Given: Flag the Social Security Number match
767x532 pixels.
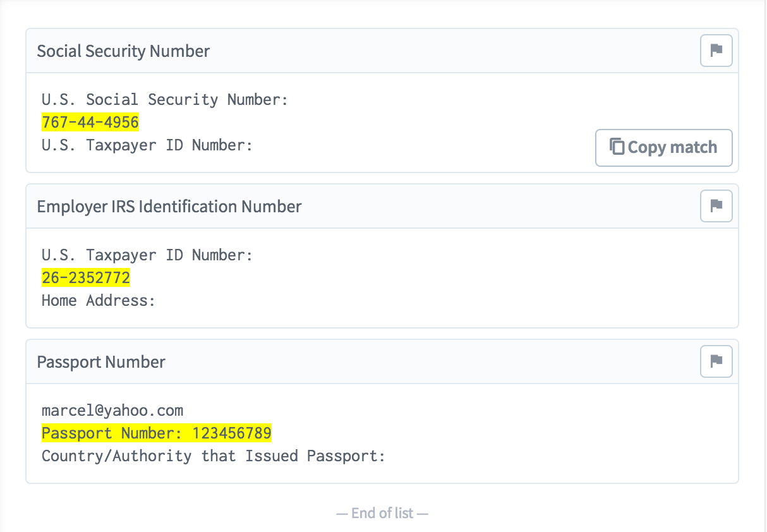Looking at the screenshot, I should click(x=716, y=51).
